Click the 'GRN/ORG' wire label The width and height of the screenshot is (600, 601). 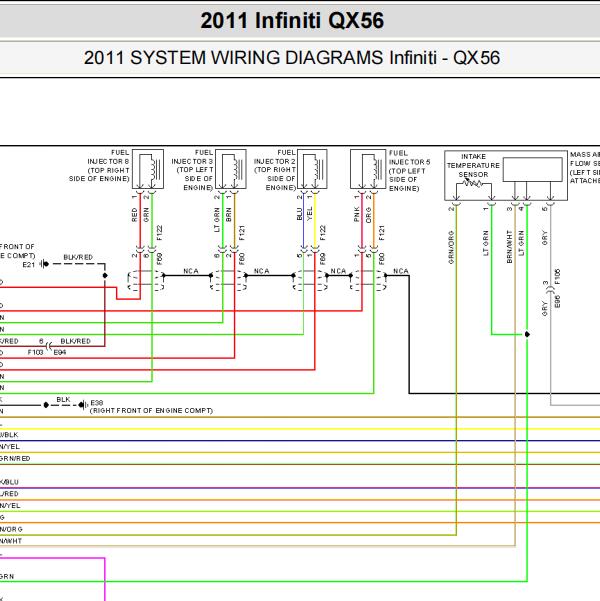point(451,247)
